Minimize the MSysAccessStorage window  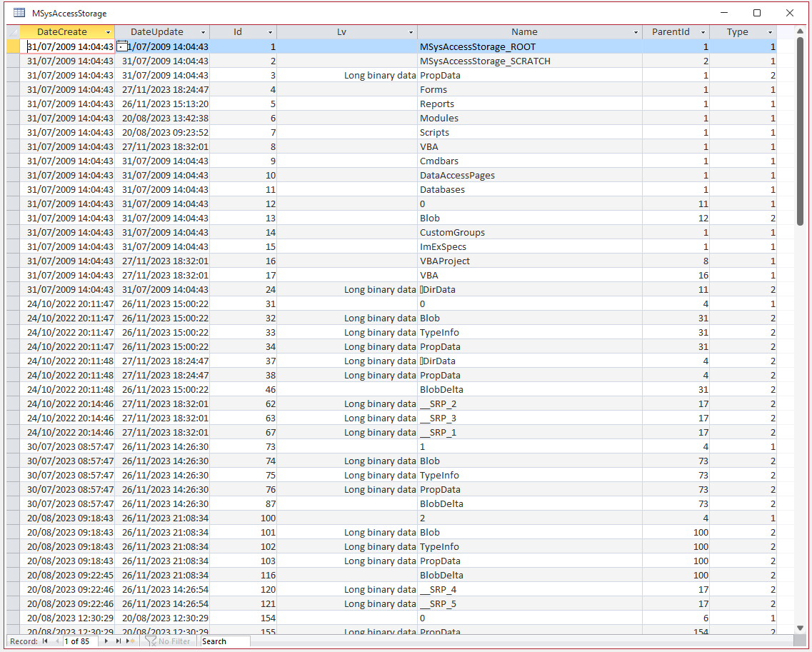724,13
